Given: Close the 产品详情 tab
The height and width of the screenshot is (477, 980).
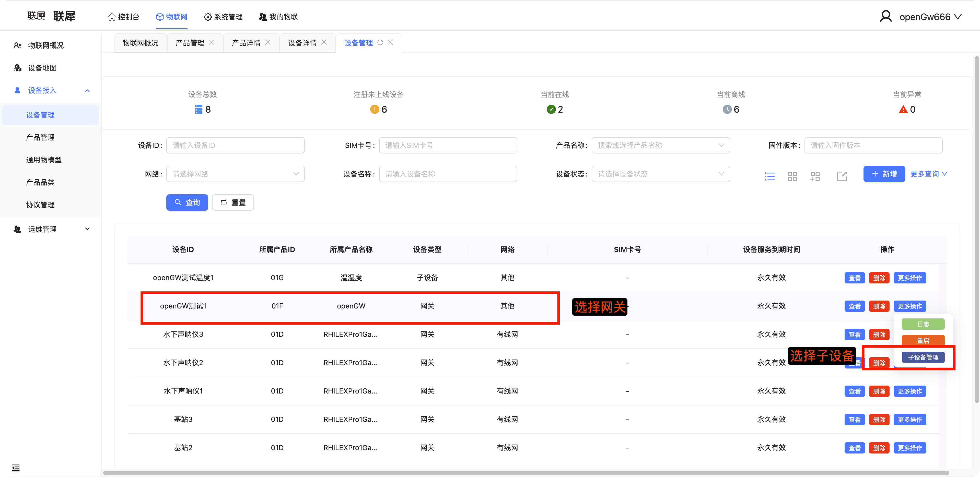Looking at the screenshot, I should [x=268, y=42].
